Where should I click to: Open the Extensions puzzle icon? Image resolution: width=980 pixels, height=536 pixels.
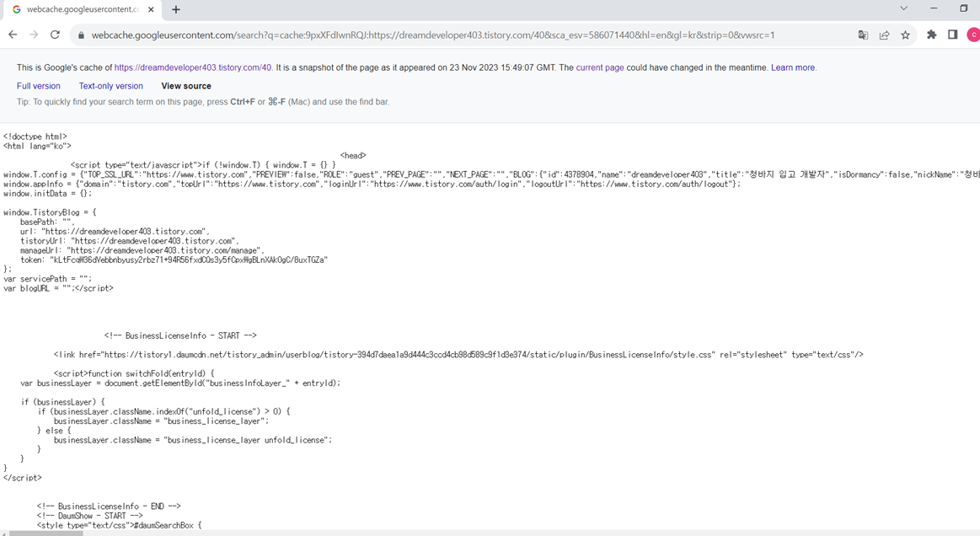932,35
